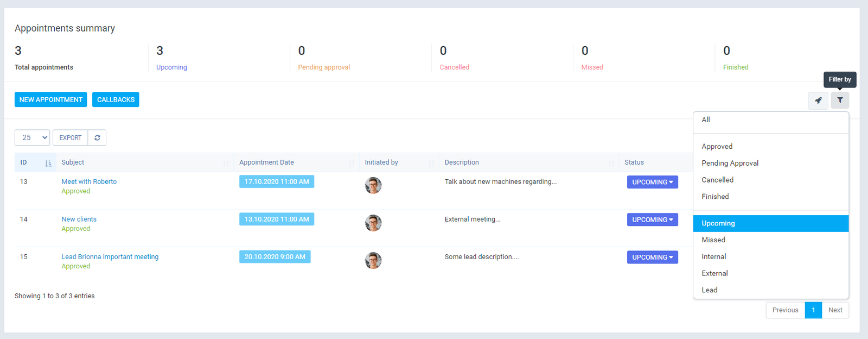
Task: Click the NEW APPOINTMENT button
Action: pos(51,100)
